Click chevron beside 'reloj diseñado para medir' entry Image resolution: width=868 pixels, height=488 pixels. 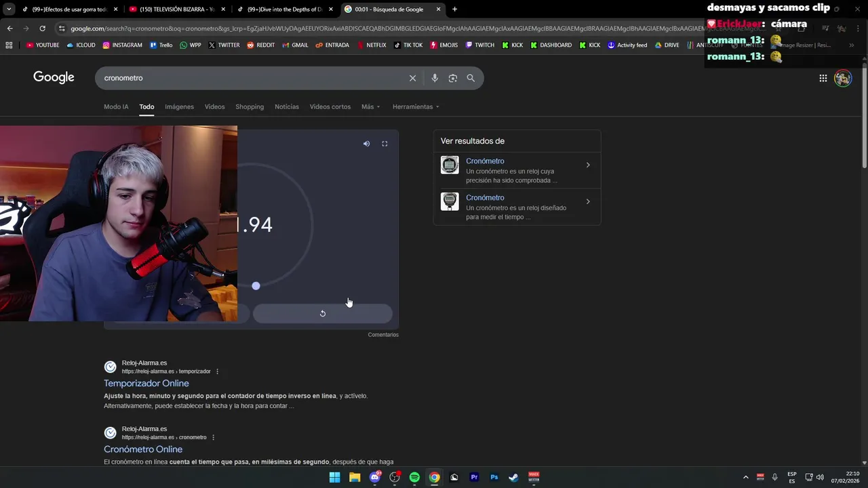(588, 201)
